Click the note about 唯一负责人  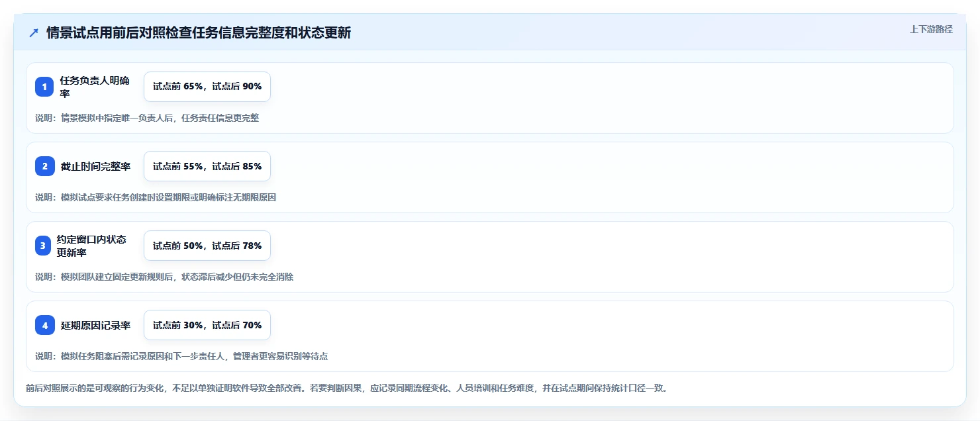pyautogui.click(x=147, y=118)
